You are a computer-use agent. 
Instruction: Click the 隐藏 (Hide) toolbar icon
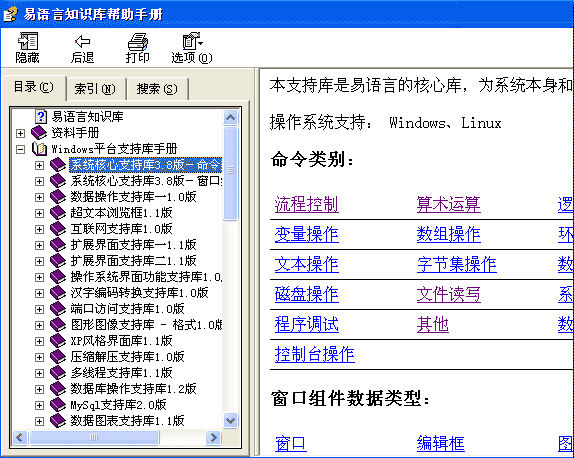click(x=28, y=41)
